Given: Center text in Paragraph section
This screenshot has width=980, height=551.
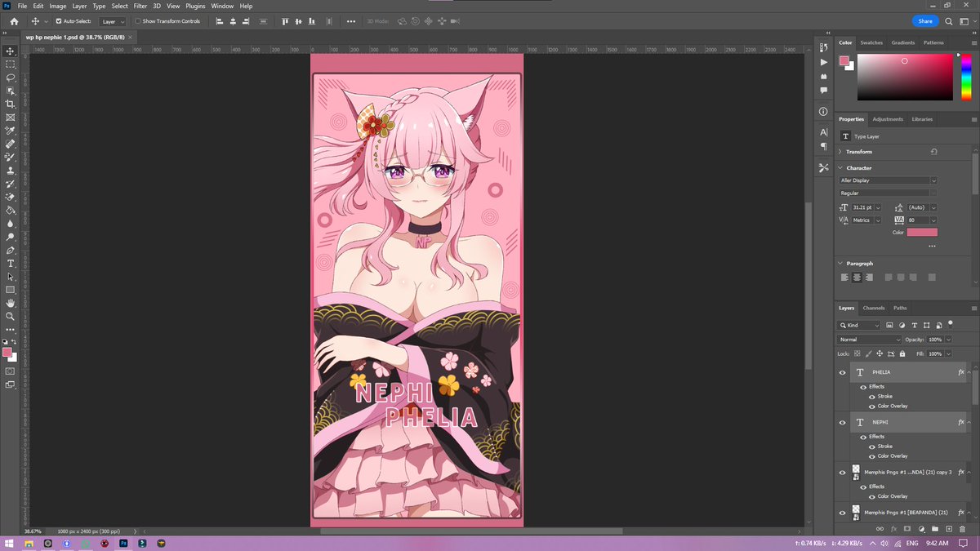Looking at the screenshot, I should click(x=857, y=278).
